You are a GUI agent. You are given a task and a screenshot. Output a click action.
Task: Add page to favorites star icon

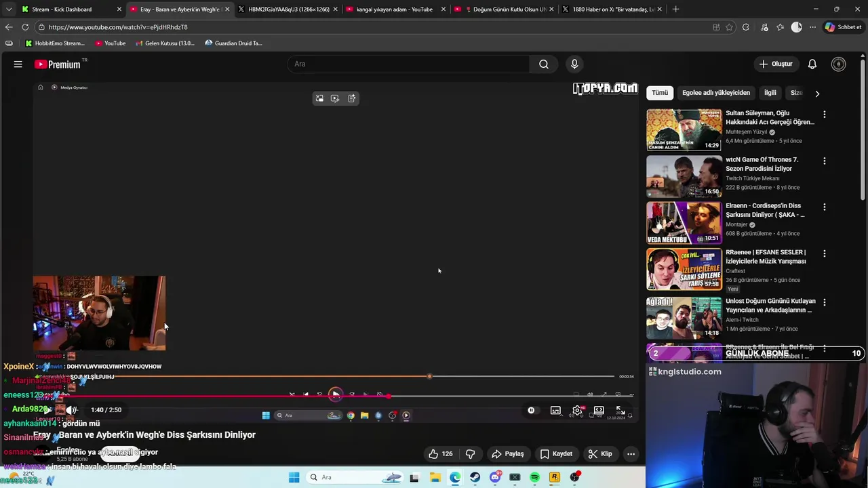click(x=730, y=27)
